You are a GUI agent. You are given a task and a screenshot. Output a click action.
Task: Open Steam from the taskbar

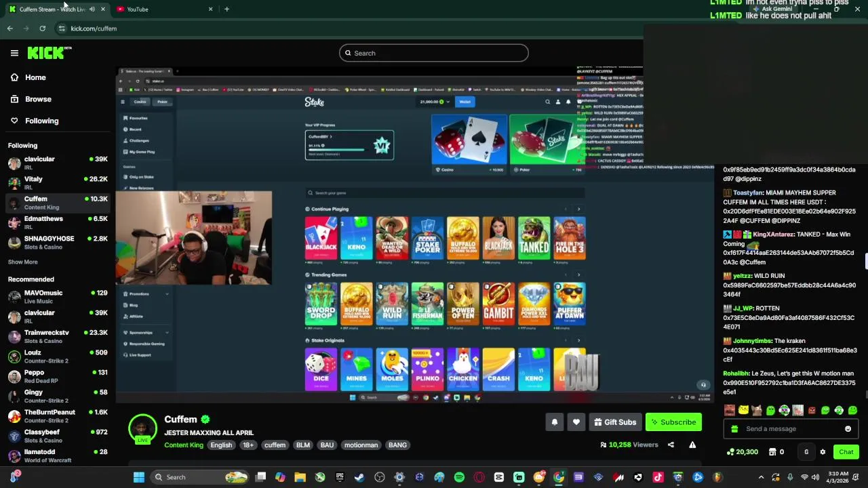pyautogui.click(x=359, y=477)
